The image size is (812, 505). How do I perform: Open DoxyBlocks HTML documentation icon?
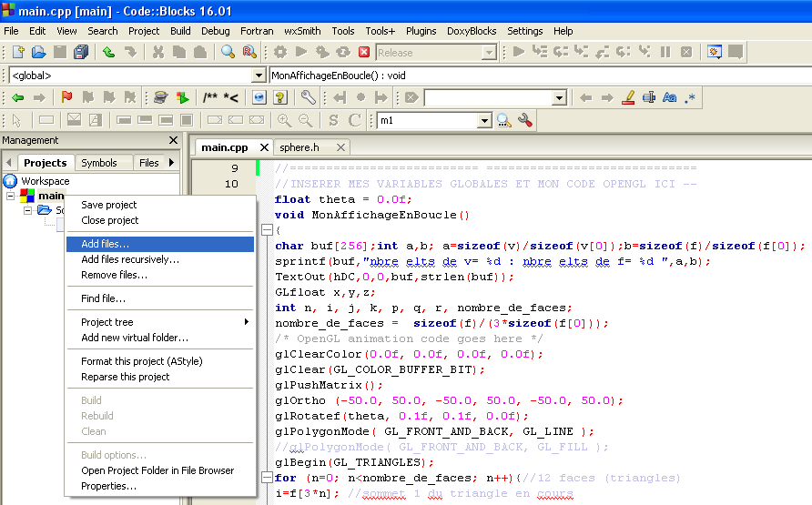[x=259, y=97]
